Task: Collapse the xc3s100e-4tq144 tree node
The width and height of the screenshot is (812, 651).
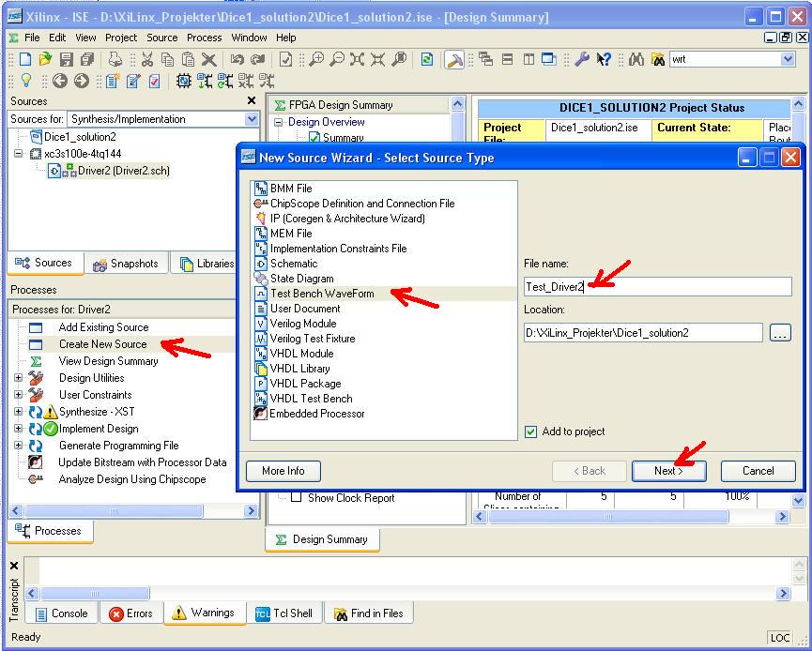Action: tap(19, 154)
